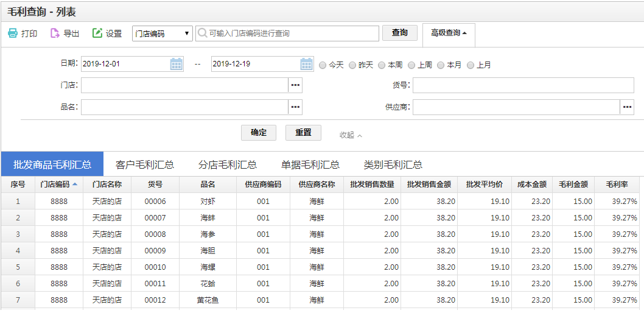Click the 货号 input field
The image size is (644, 313).
pyautogui.click(x=523, y=85)
